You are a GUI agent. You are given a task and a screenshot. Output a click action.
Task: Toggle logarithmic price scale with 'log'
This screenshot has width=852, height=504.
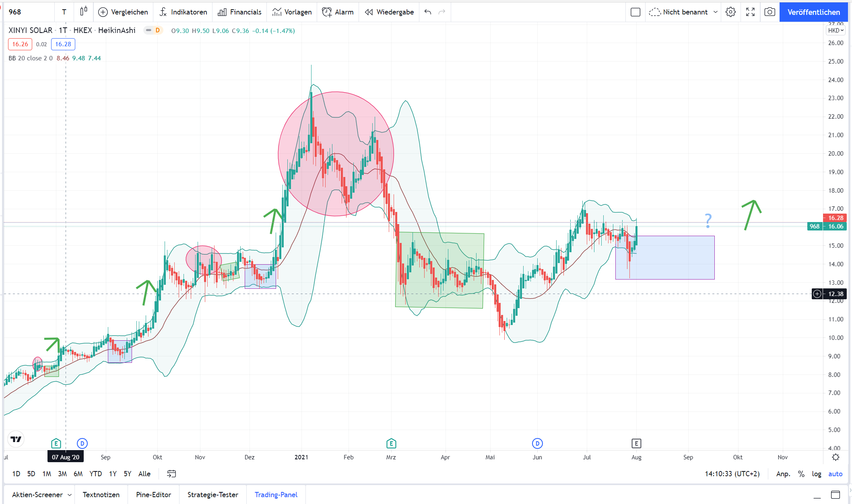tap(817, 474)
